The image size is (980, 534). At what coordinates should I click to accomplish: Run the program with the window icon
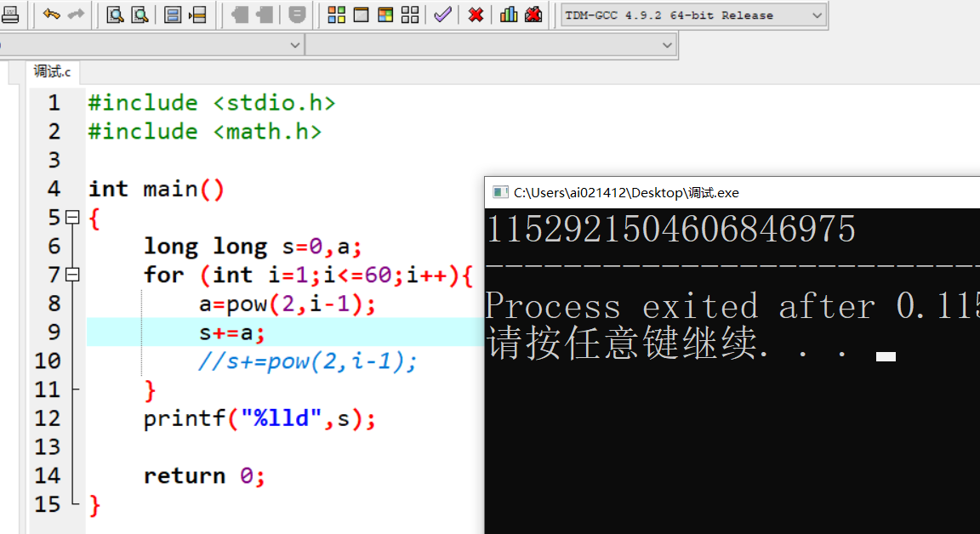tap(361, 14)
